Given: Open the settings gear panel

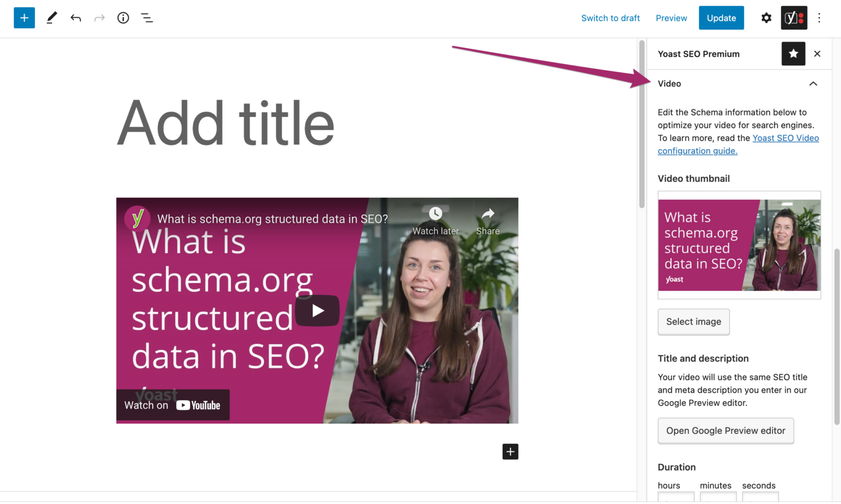Looking at the screenshot, I should point(766,18).
